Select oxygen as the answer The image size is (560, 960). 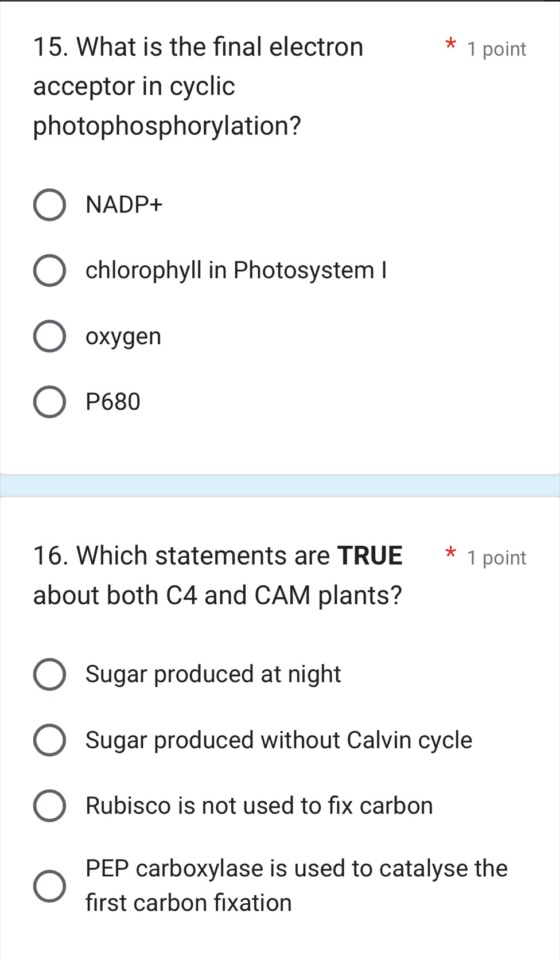point(50,336)
